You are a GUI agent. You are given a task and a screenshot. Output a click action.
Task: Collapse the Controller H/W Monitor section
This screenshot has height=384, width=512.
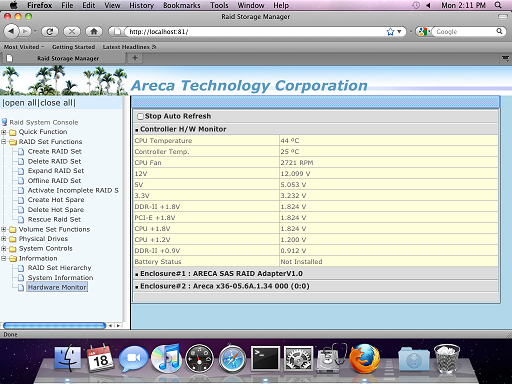137,130
